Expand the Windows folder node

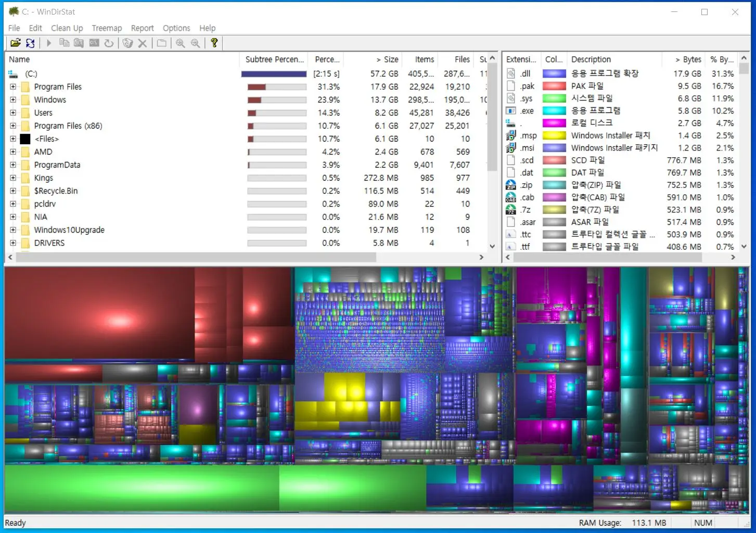click(x=13, y=100)
